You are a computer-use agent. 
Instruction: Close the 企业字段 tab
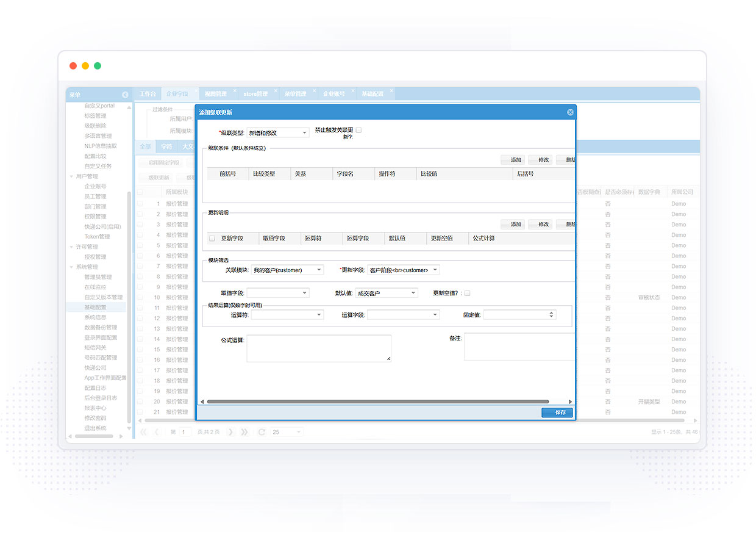(x=196, y=90)
